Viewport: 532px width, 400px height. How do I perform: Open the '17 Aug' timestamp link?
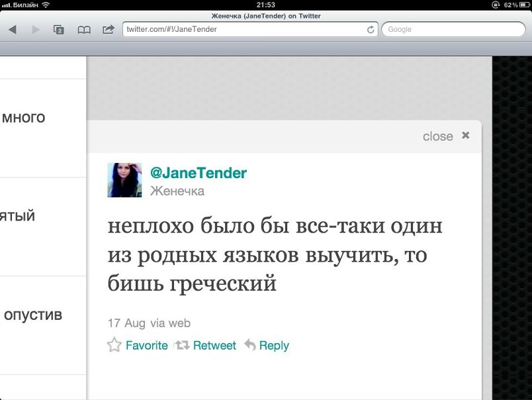coord(126,323)
